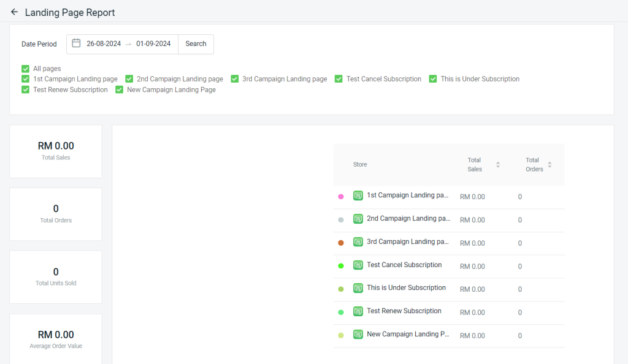628x364 pixels.
Task: Toggle the 3rd Campaign Landing page checkbox
Action: [x=235, y=79]
